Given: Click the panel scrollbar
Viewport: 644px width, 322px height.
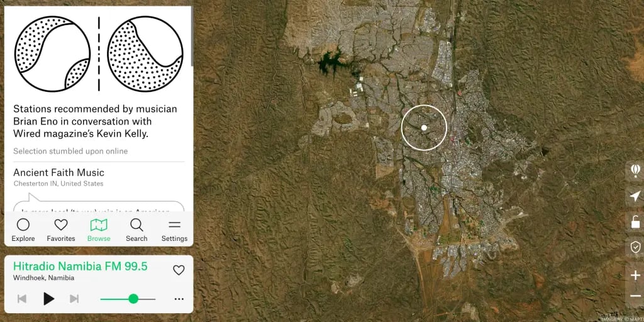Looking at the screenshot, I should click(x=192, y=37).
